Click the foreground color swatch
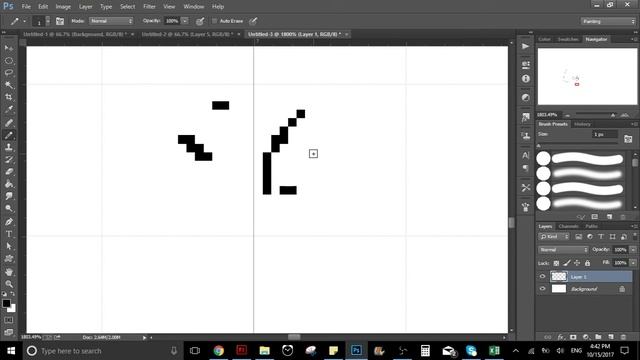The height and width of the screenshot is (360, 640). point(6,303)
